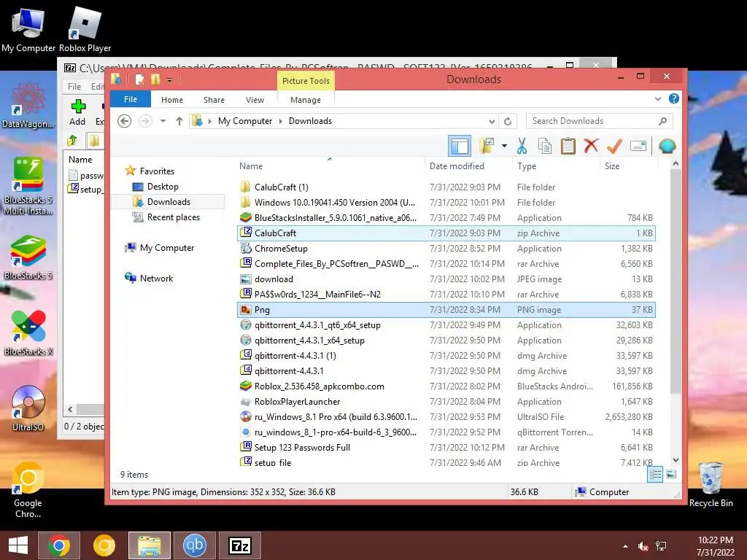Toggle the navigation pane layout button
This screenshot has width=747, height=560.
click(460, 146)
